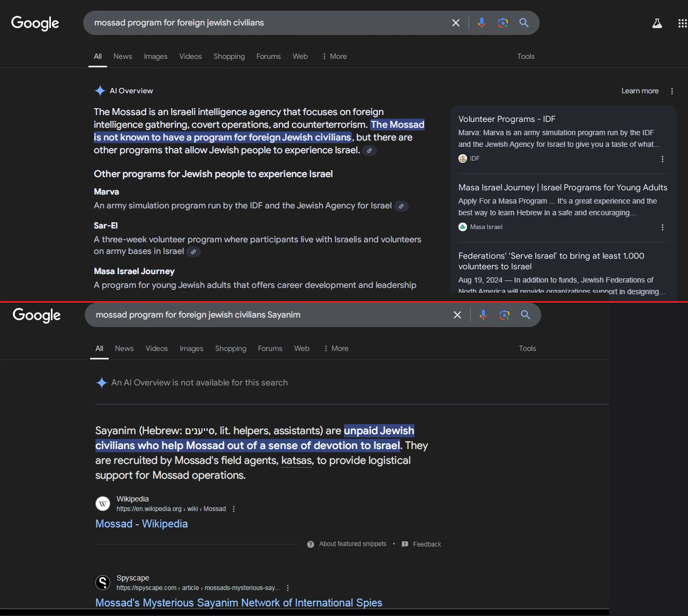Click the IDF favicon in the Volunteer Programs card
The height and width of the screenshot is (616, 688).
[463, 159]
